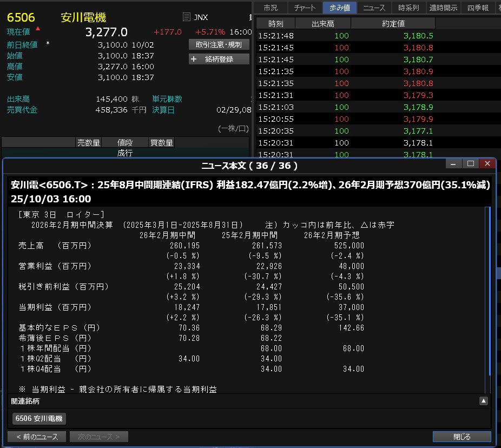Select the ニュース tab
The height and width of the screenshot is (448, 501).
(374, 7)
